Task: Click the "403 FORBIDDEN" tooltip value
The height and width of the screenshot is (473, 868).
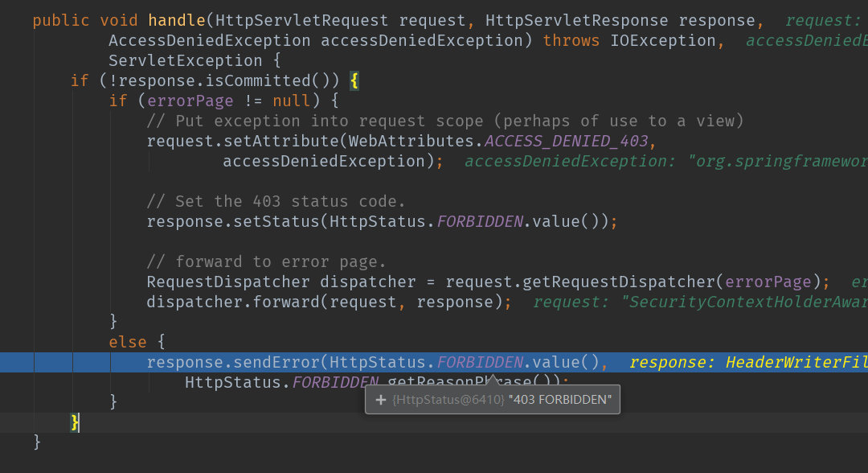Action: [559, 400]
